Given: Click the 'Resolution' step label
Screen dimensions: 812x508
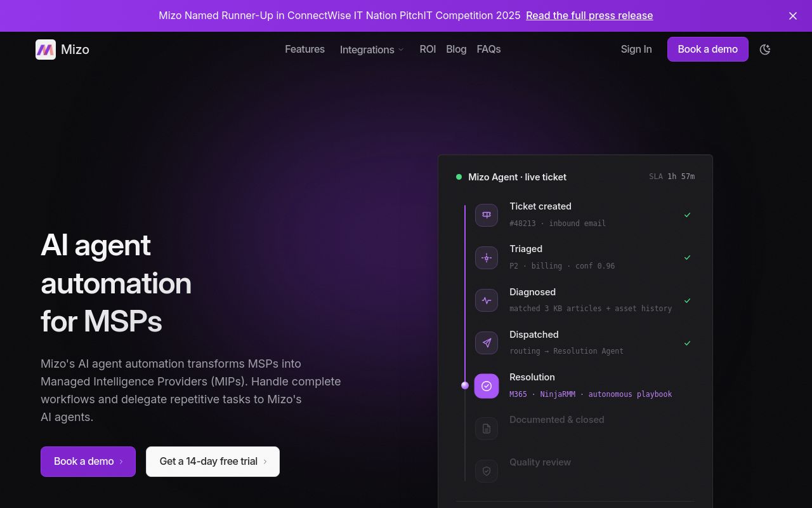Looking at the screenshot, I should point(532,377).
